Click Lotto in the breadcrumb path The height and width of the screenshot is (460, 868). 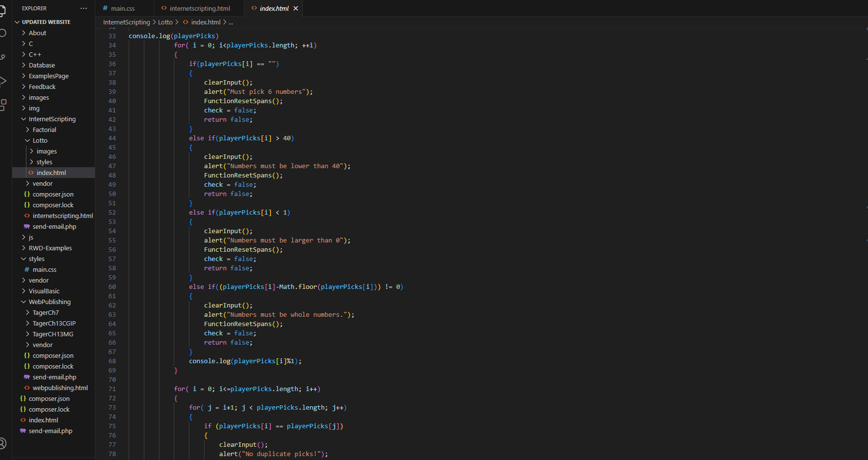tap(165, 22)
